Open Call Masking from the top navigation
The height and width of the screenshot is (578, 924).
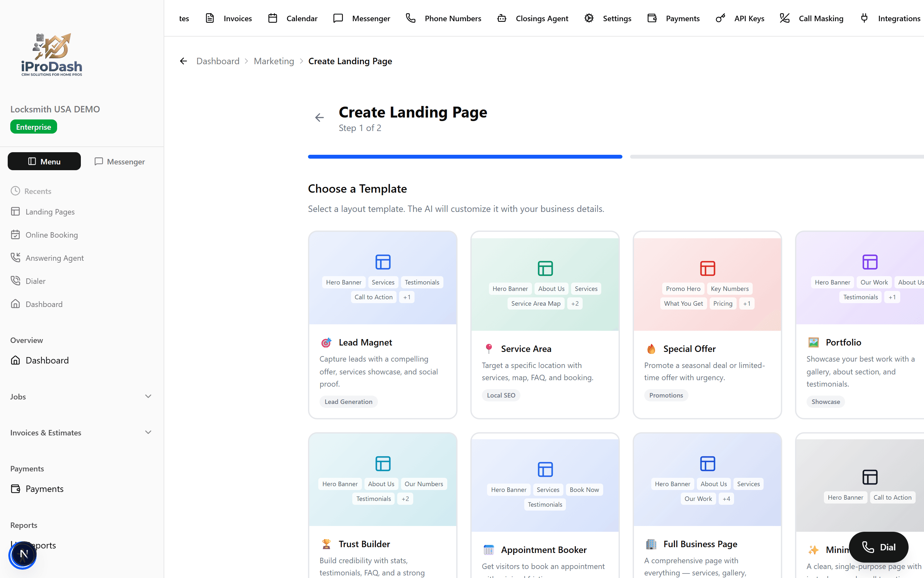coord(812,18)
